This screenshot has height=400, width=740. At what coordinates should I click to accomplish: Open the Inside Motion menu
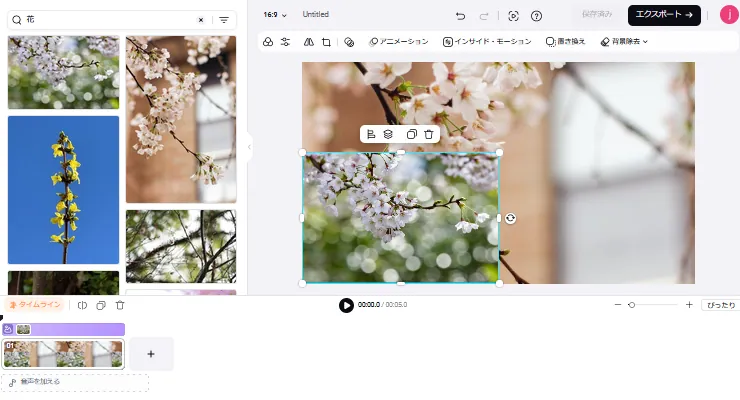tap(486, 42)
